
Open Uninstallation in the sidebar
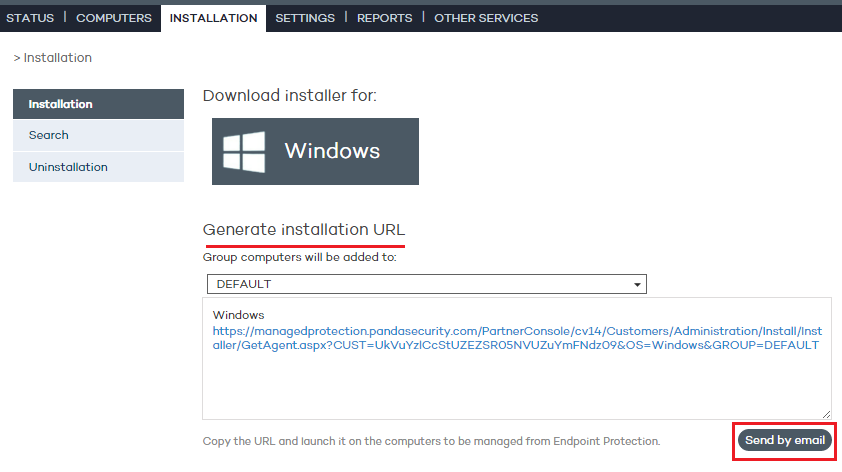point(98,167)
